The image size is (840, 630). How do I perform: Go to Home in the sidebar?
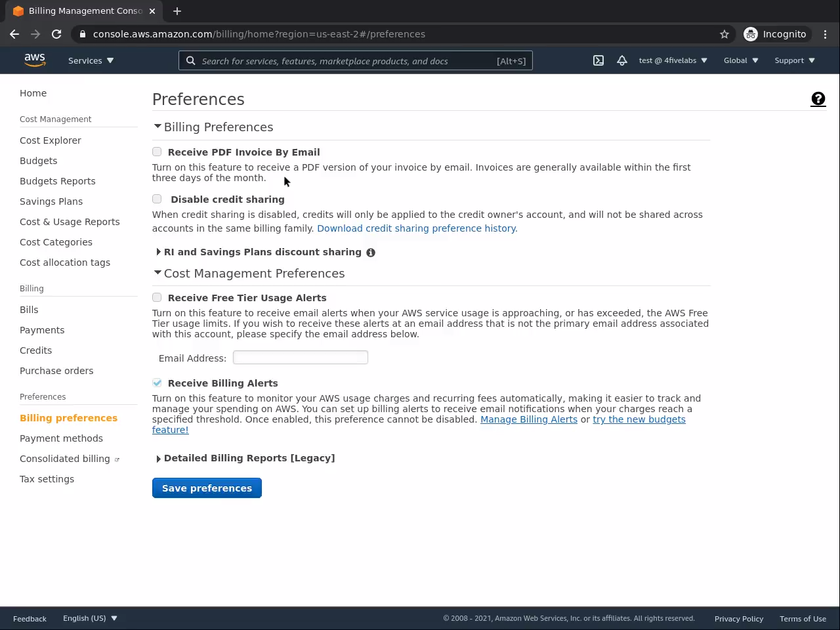coord(33,93)
